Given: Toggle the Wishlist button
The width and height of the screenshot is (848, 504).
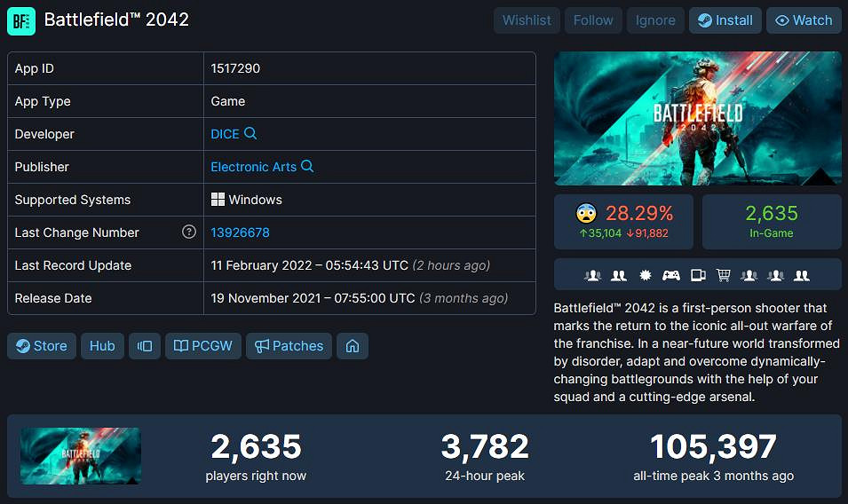Looking at the screenshot, I should [527, 20].
